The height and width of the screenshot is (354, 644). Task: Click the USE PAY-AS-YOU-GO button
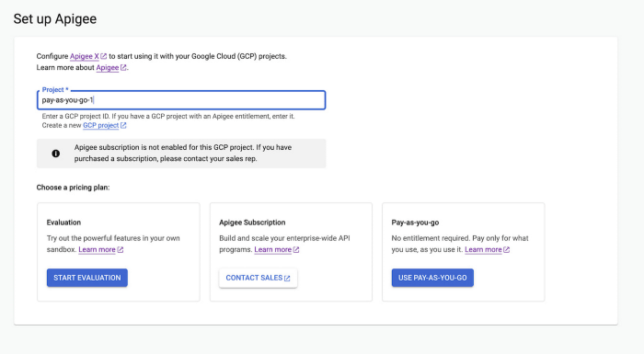432,278
